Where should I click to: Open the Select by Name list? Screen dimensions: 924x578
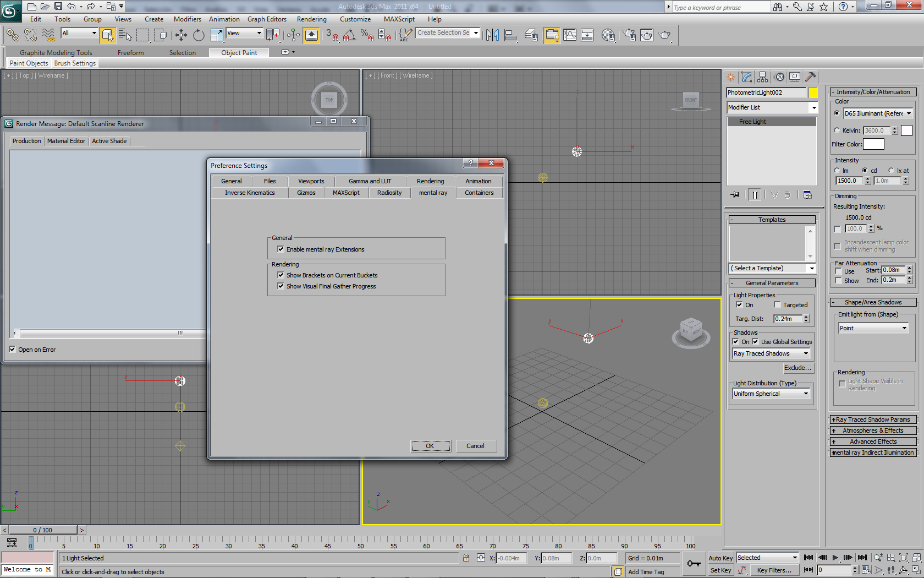click(125, 35)
